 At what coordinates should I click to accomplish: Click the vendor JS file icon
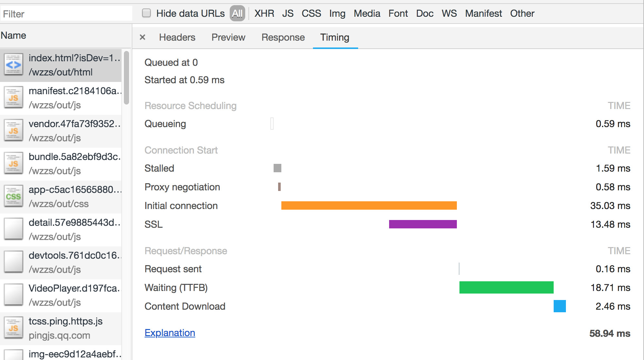(x=13, y=130)
